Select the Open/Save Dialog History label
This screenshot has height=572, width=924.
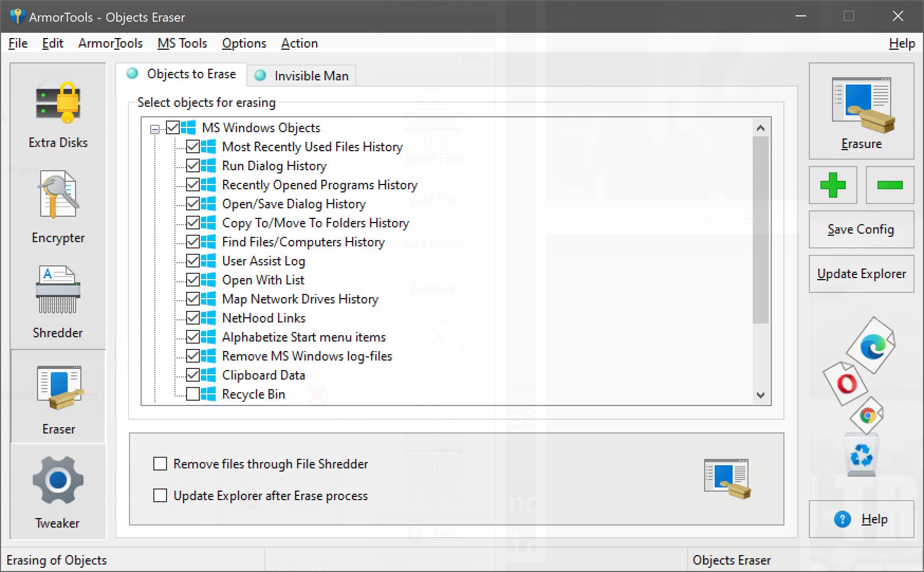(x=294, y=204)
